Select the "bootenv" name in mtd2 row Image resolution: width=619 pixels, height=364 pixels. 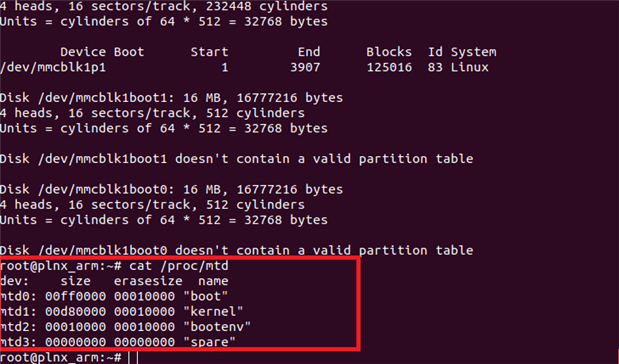point(217,327)
